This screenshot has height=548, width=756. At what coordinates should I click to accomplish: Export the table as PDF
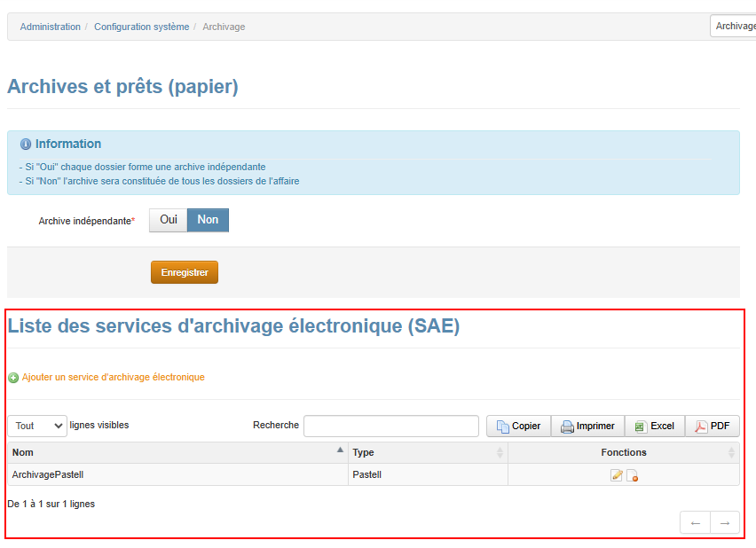pyautogui.click(x=712, y=426)
